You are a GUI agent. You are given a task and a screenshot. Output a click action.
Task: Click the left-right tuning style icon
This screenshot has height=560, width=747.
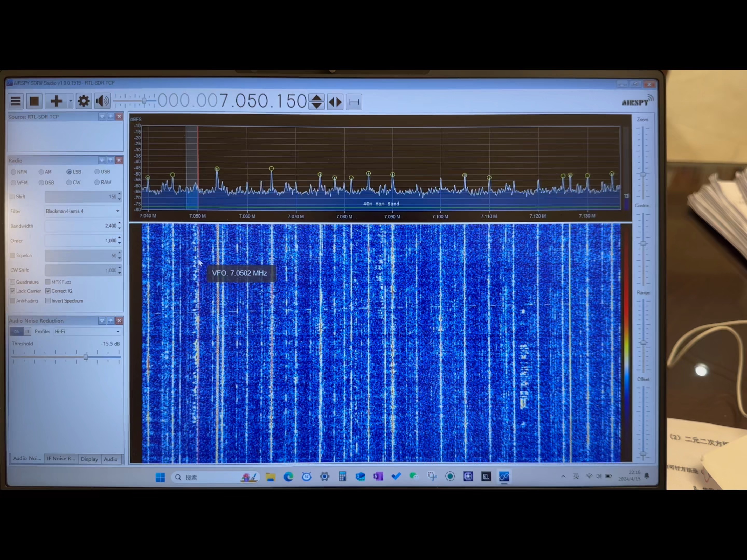click(335, 102)
